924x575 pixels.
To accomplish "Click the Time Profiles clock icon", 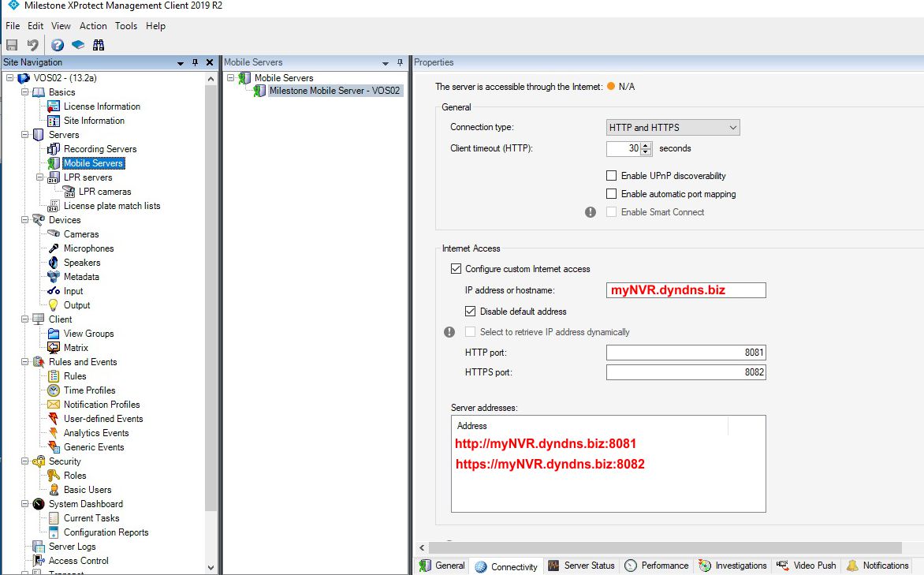I will [54, 390].
